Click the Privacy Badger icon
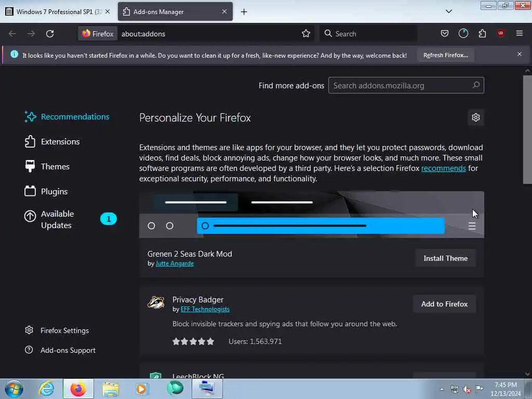 point(156,302)
